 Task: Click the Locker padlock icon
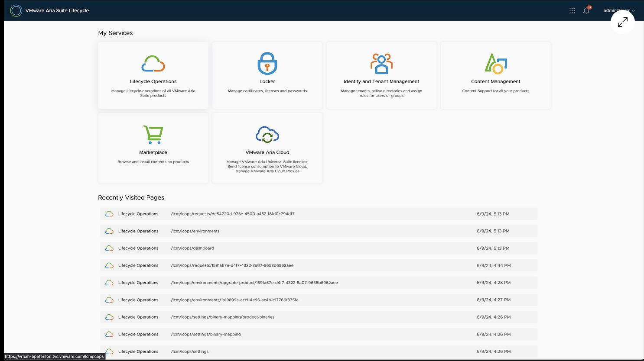click(267, 64)
